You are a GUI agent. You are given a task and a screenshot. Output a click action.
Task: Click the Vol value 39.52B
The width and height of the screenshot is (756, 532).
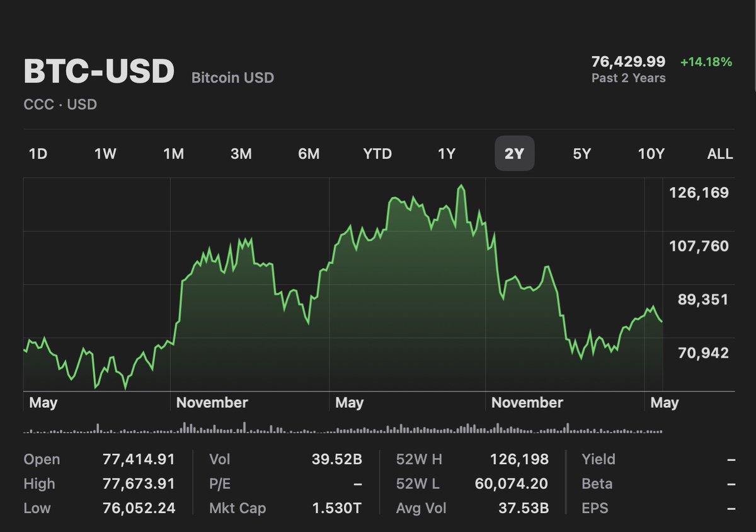(x=337, y=460)
